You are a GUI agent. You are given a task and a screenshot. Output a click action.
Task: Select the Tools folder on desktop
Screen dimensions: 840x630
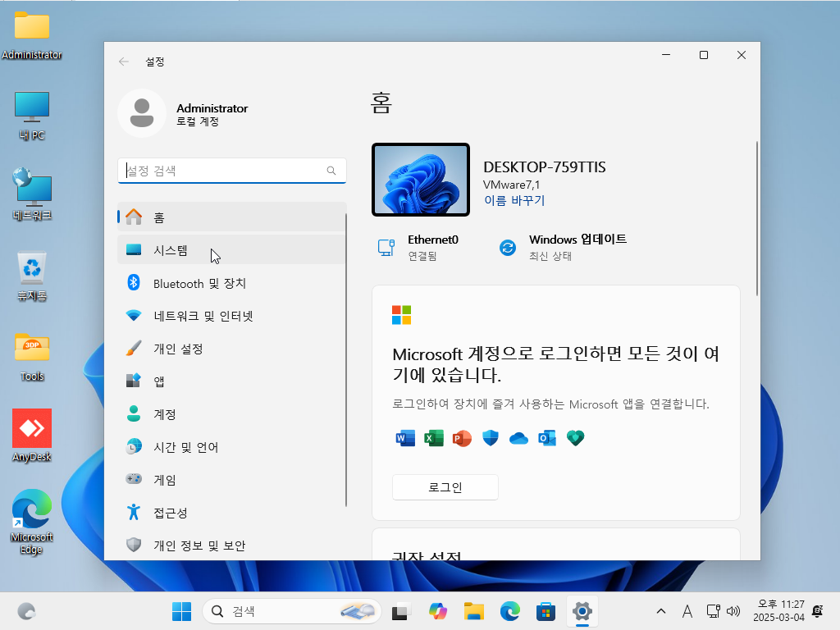(32, 358)
